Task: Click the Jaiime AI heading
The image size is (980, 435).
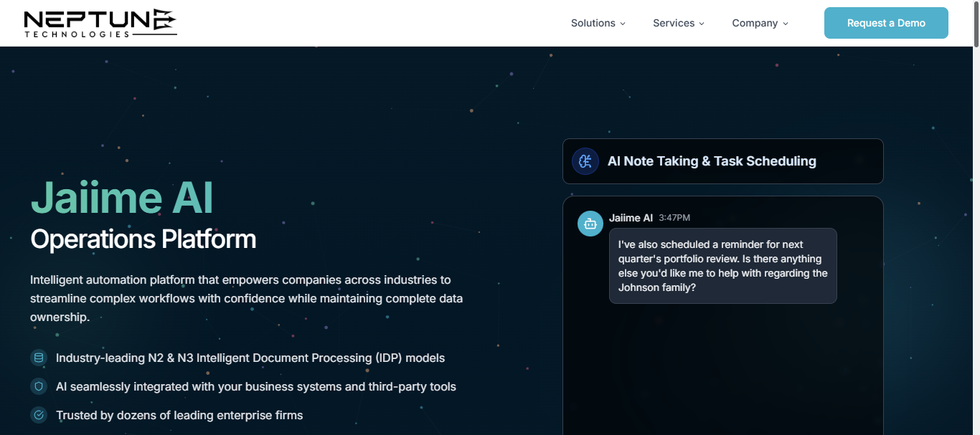Action: pyautogui.click(x=122, y=198)
